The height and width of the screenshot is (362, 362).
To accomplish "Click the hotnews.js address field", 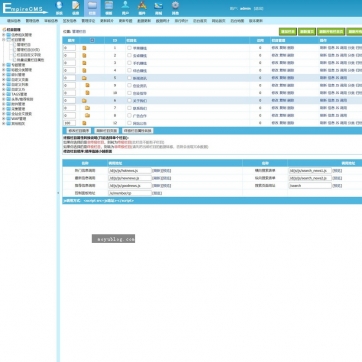I will 130,170.
